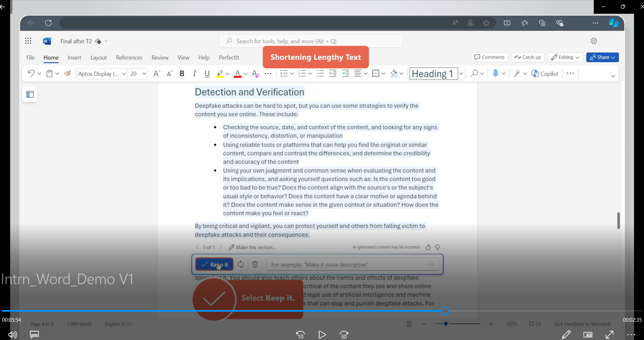Increase font size with grow icon

tap(157, 73)
